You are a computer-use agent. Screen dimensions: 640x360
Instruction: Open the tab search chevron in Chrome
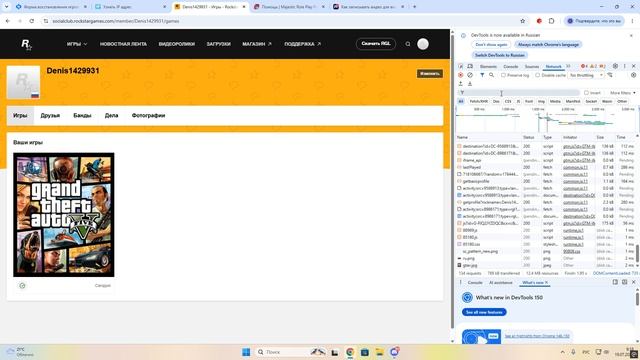pyautogui.click(x=6, y=7)
